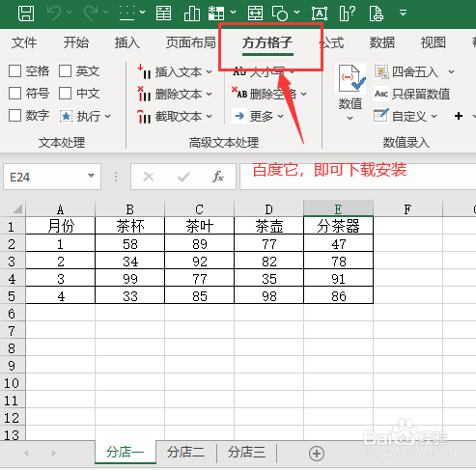Switch to the 页面布局 tab

[x=191, y=42]
